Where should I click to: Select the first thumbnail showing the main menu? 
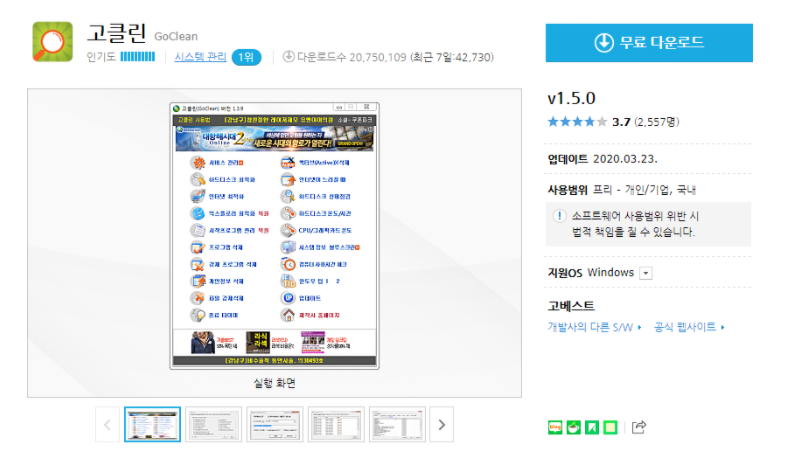tap(152, 425)
